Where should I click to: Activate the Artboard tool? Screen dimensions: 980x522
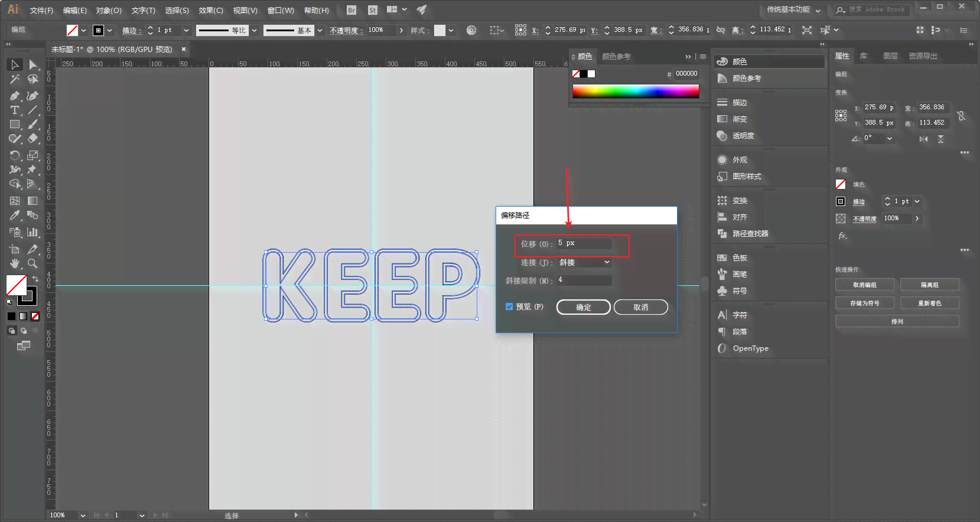point(15,249)
